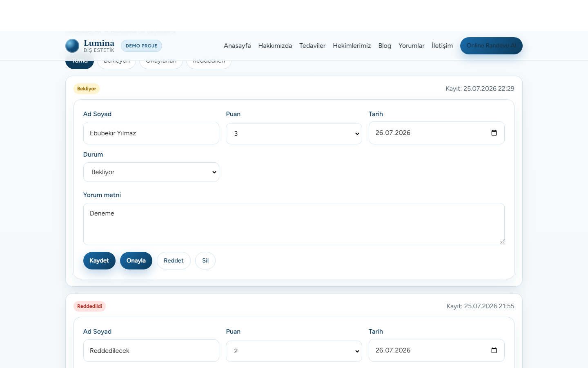
Task: Click Ad Soyad field containing Reddedilecek
Action: click(x=151, y=350)
